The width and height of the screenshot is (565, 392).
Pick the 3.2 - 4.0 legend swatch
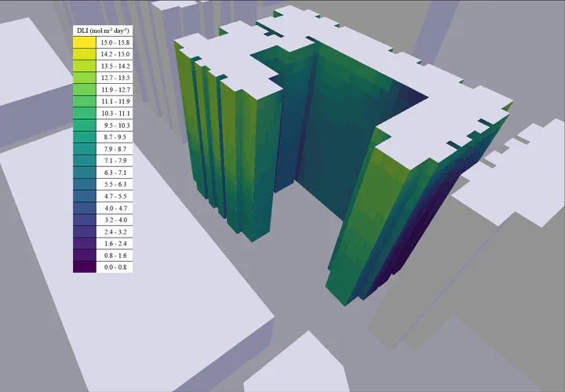pos(84,220)
